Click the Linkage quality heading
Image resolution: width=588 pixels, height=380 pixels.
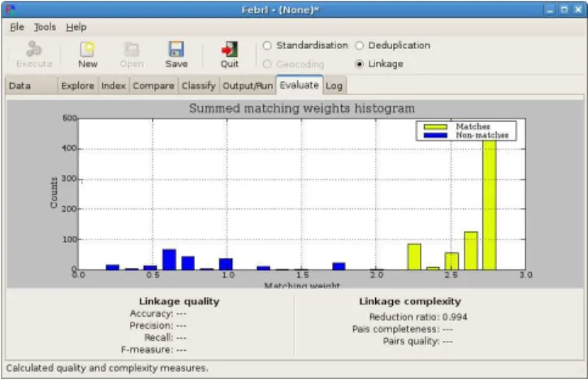179,301
